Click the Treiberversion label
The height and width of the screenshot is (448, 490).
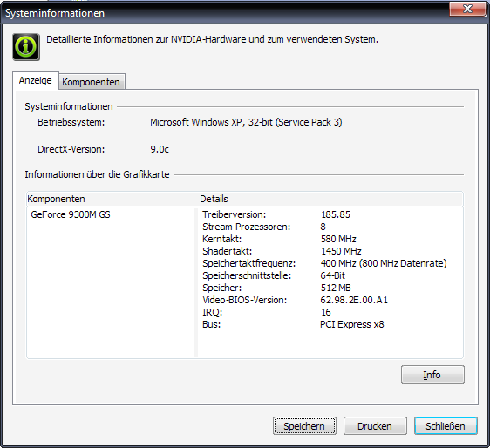tap(235, 214)
